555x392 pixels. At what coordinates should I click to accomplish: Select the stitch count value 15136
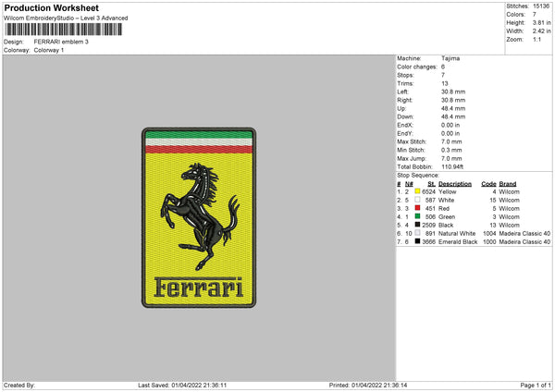(x=541, y=6)
